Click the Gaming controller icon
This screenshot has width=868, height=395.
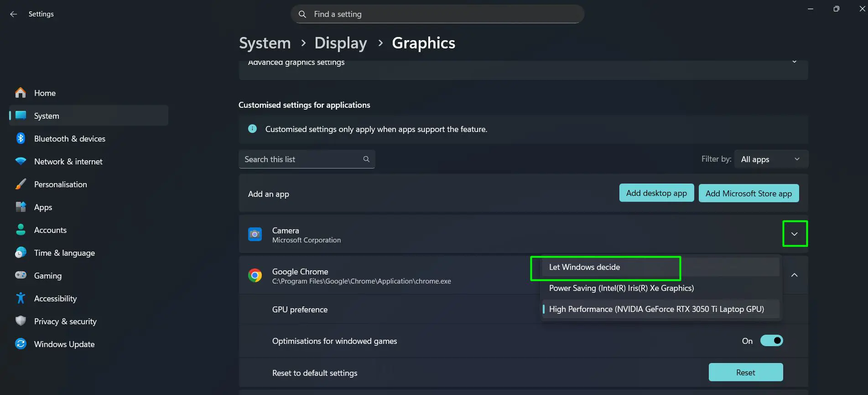21,275
